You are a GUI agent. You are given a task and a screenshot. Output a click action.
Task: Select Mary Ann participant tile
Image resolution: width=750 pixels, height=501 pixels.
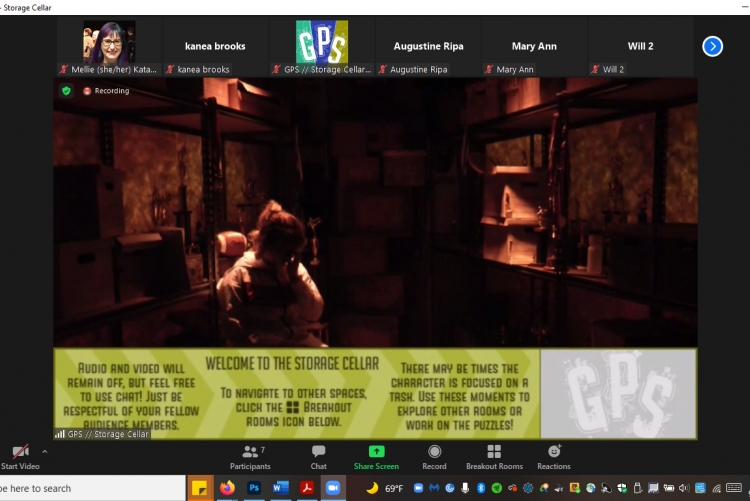534,46
